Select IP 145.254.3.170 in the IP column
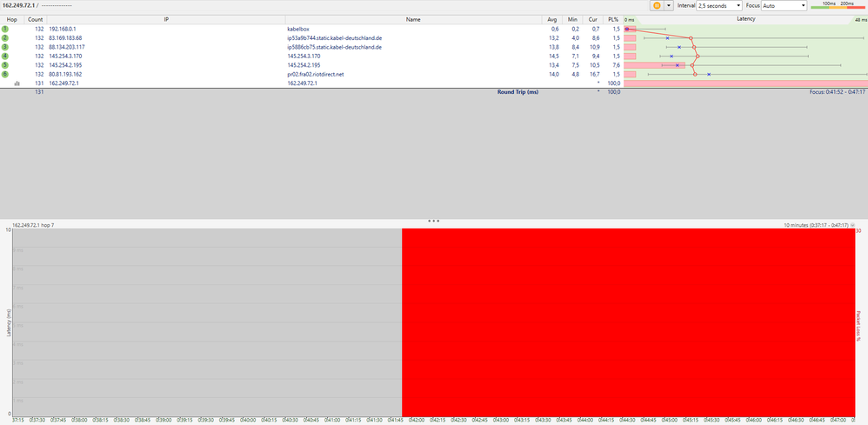 pos(65,56)
